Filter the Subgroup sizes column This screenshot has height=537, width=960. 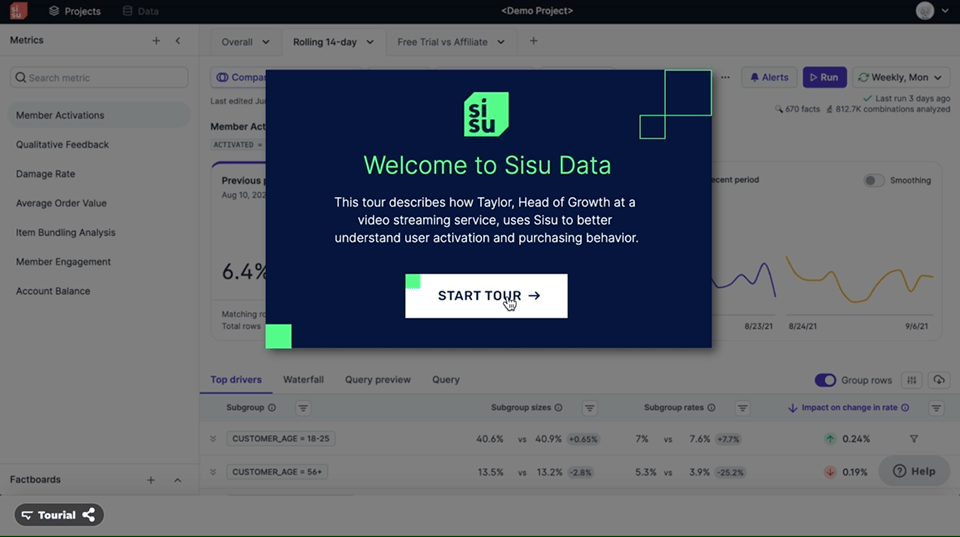pyautogui.click(x=590, y=408)
